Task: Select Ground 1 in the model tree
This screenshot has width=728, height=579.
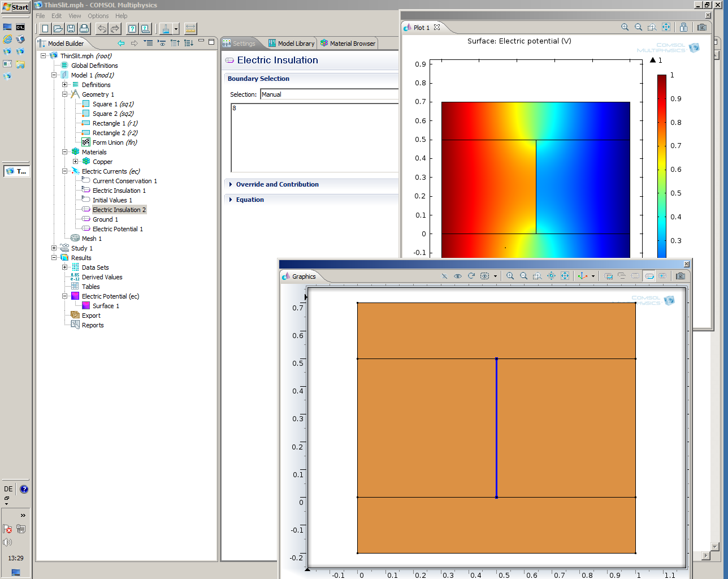Action: click(105, 219)
